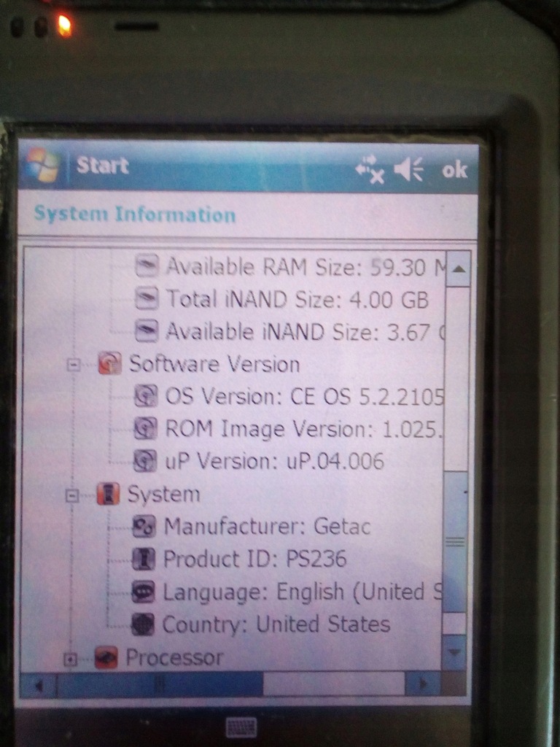The image size is (560, 747).
Task: Click icon beside OS Version
Action: 146,396
